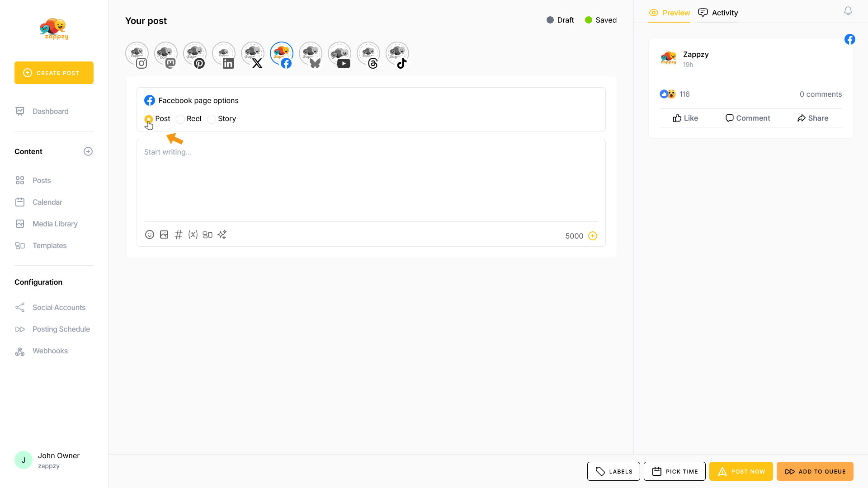Insert hashtags using the hashtag icon
The width and height of the screenshot is (868, 488).
179,235
